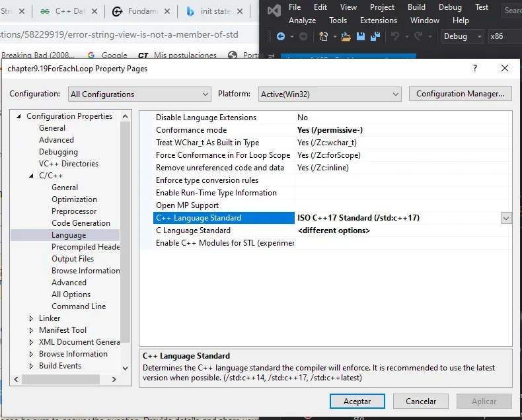Select the C Language Standard property row
Viewport: 522px width, 420px height.
pyautogui.click(x=332, y=230)
